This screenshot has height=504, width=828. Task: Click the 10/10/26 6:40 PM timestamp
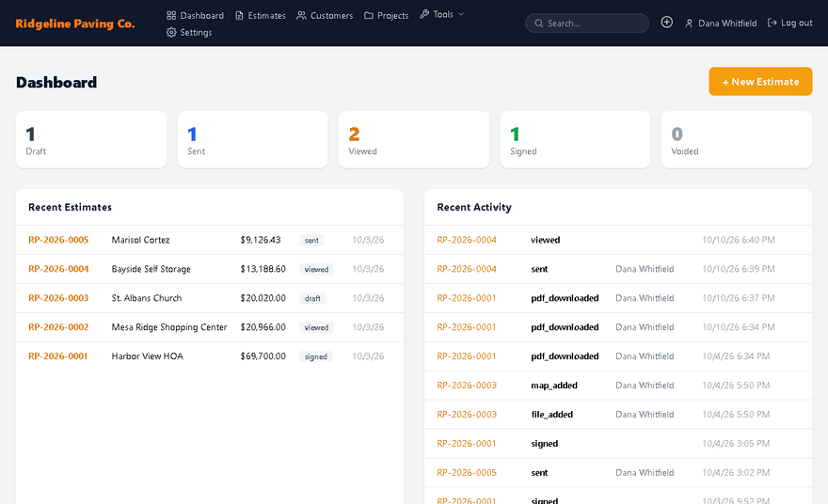click(x=739, y=240)
